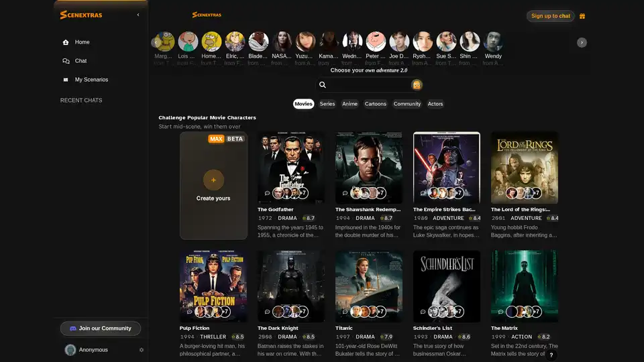644x362 pixels.
Task: Switch to the Anime tab
Action: [350, 104]
